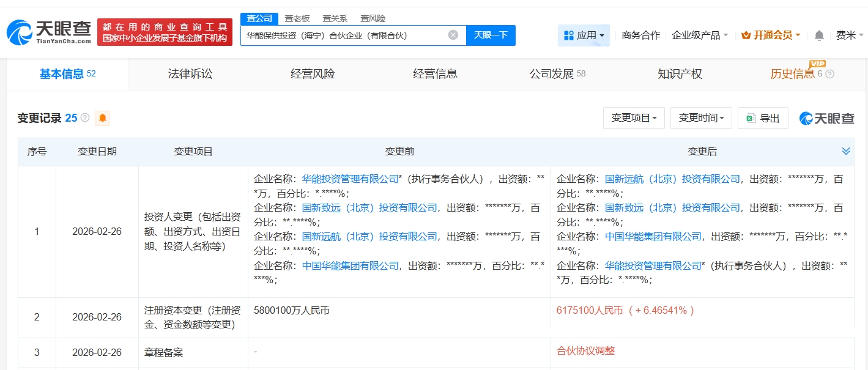Screen dimensions: 868x370
Task: Click the orange change-record alert bell
Action: pos(102,118)
